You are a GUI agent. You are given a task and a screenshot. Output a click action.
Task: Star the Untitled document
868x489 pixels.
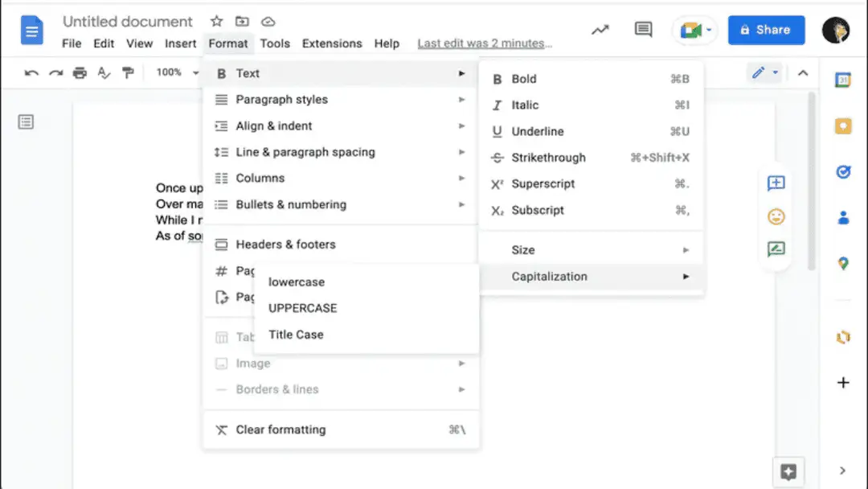pos(216,21)
